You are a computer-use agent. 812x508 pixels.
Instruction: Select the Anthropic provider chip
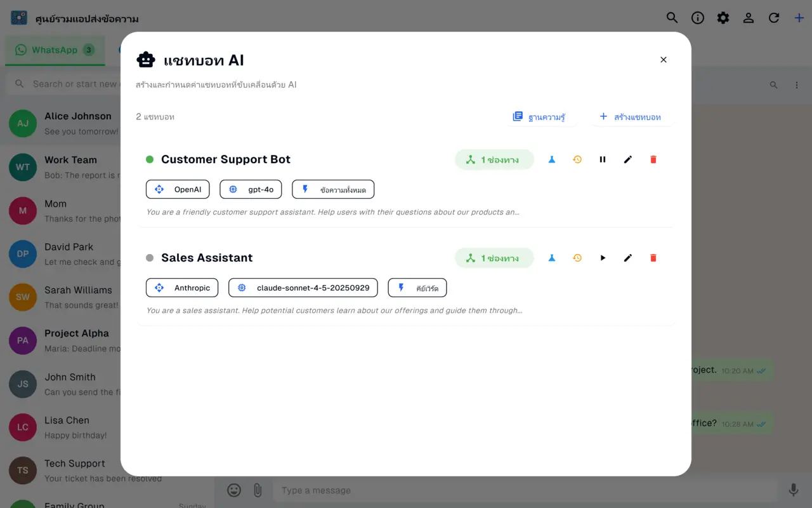182,288
